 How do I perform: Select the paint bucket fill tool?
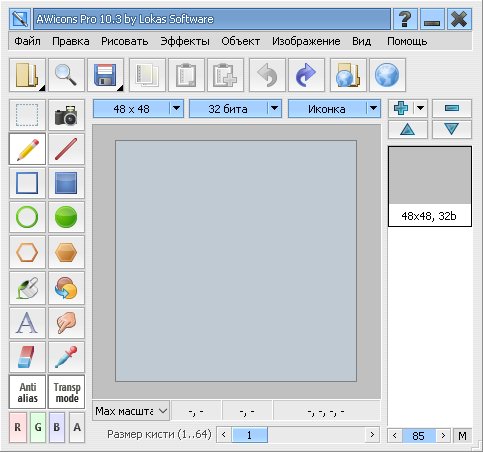pyautogui.click(x=27, y=288)
